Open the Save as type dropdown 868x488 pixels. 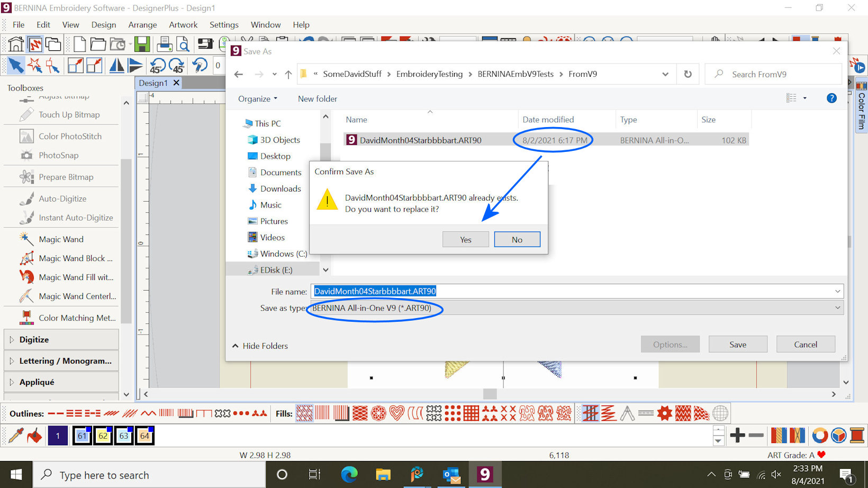[577, 308]
